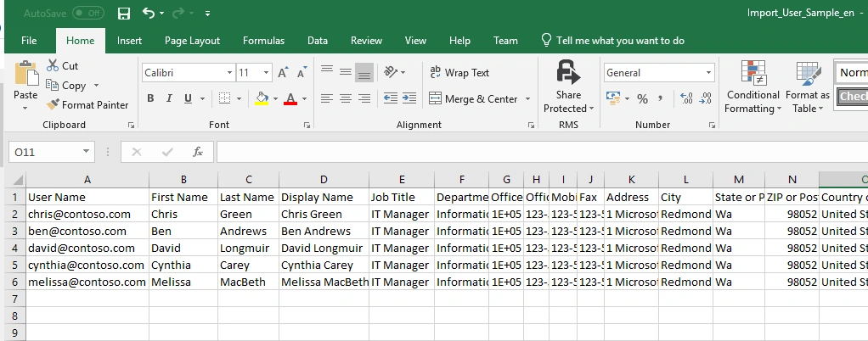Toggle the AutoSave switch
Image resolution: width=868 pixels, height=341 pixels.
point(88,13)
